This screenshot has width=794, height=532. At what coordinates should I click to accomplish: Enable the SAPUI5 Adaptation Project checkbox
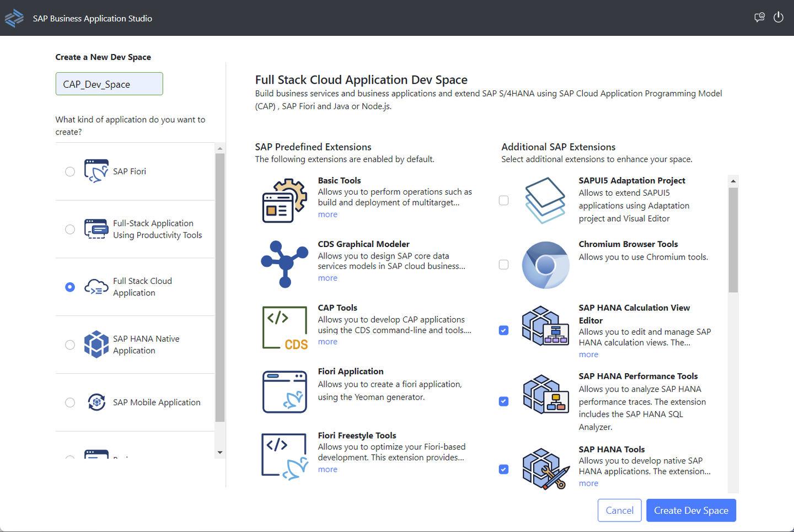click(x=503, y=201)
